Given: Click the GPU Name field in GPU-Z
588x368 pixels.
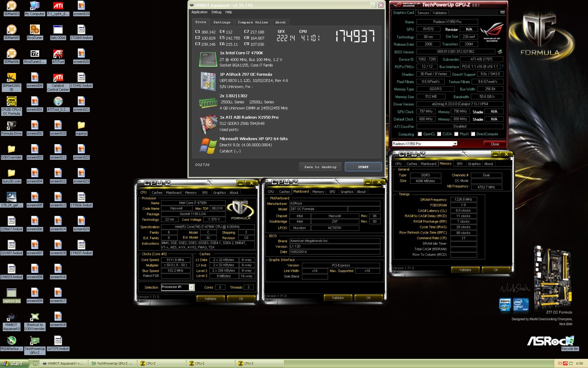Looking at the screenshot, I should 447,22.
